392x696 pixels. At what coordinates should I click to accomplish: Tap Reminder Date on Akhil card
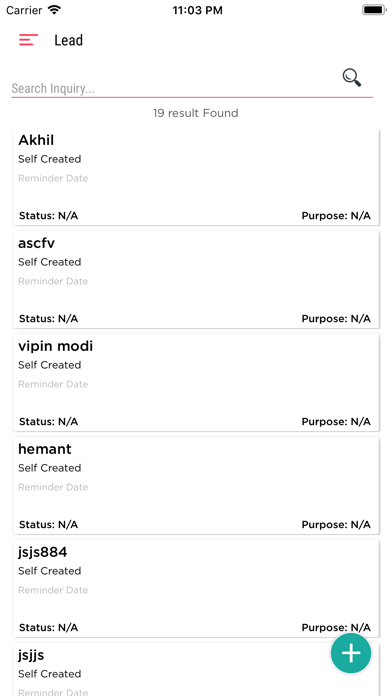pyautogui.click(x=53, y=178)
